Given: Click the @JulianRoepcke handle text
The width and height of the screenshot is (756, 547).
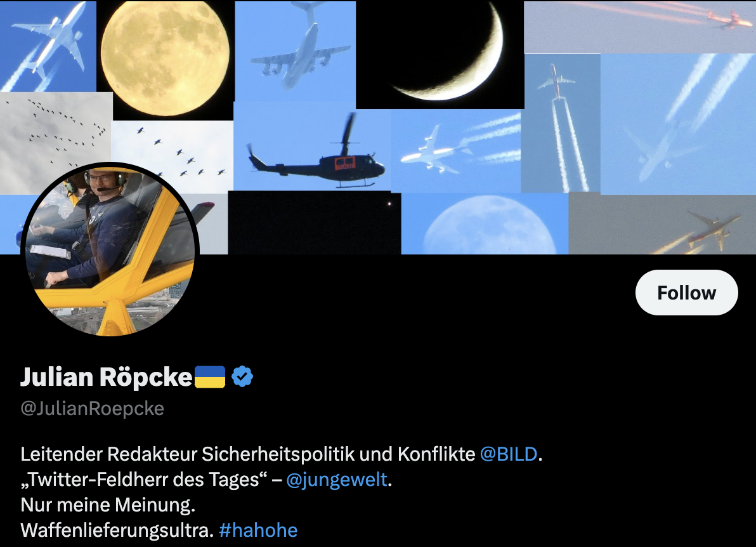Looking at the screenshot, I should pos(92,409).
